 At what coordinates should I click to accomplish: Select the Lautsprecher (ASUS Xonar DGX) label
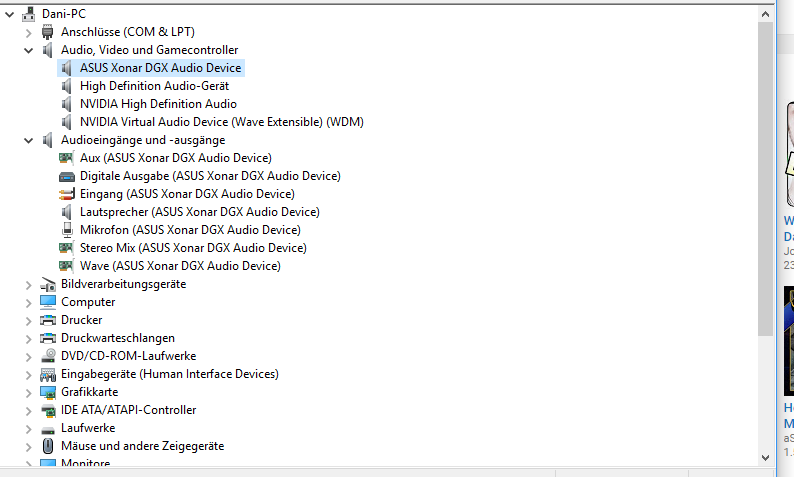pyautogui.click(x=200, y=212)
